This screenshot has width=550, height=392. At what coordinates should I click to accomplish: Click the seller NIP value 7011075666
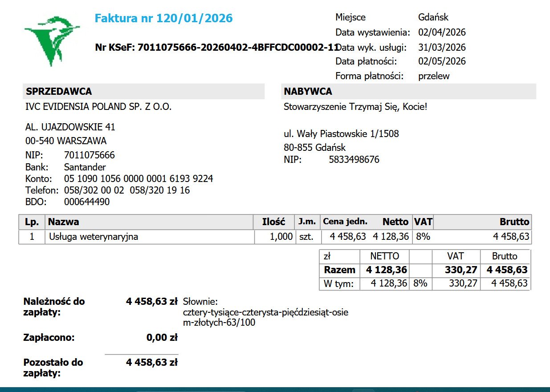point(90,155)
